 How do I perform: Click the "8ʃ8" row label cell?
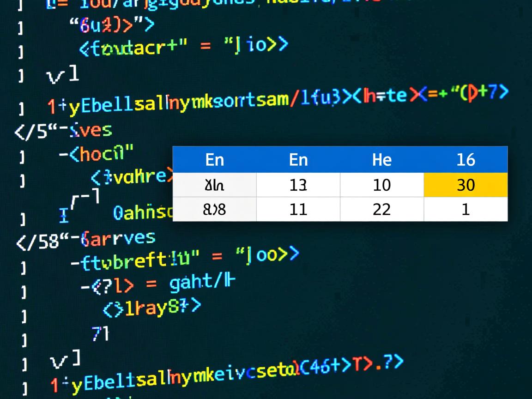(214, 209)
